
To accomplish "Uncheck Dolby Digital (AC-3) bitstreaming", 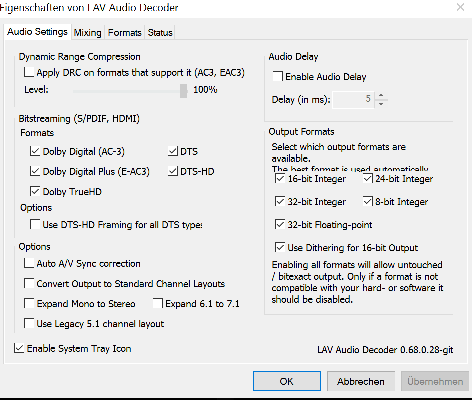I will pyautogui.click(x=35, y=151).
